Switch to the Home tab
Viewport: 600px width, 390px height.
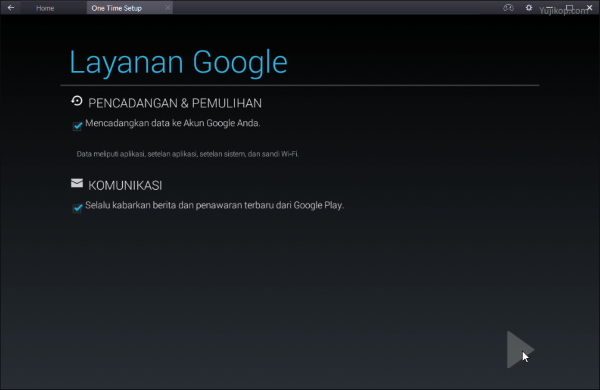pos(45,8)
